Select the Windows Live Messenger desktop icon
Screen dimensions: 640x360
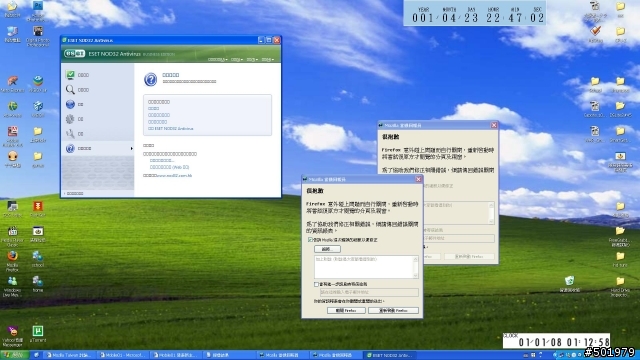click(x=12, y=287)
